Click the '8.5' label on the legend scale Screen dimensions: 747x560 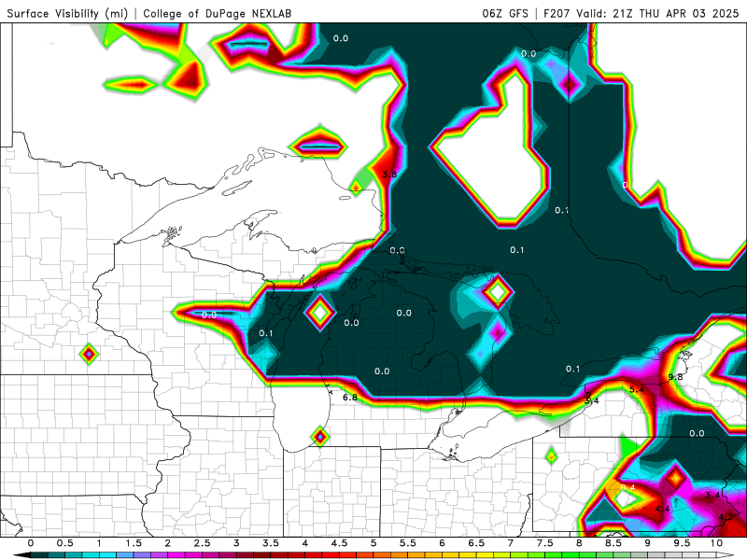(x=613, y=543)
